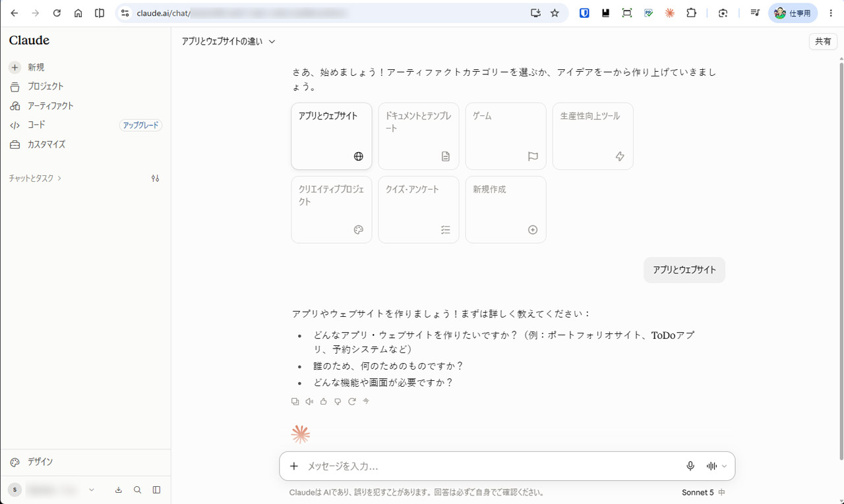Image resolution: width=844 pixels, height=504 pixels.
Task: Retry the response with the regenerate icon
Action: [x=352, y=401]
